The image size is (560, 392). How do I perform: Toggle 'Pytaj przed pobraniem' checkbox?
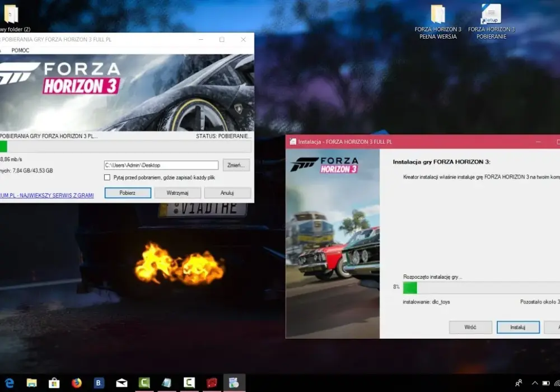pos(107,178)
